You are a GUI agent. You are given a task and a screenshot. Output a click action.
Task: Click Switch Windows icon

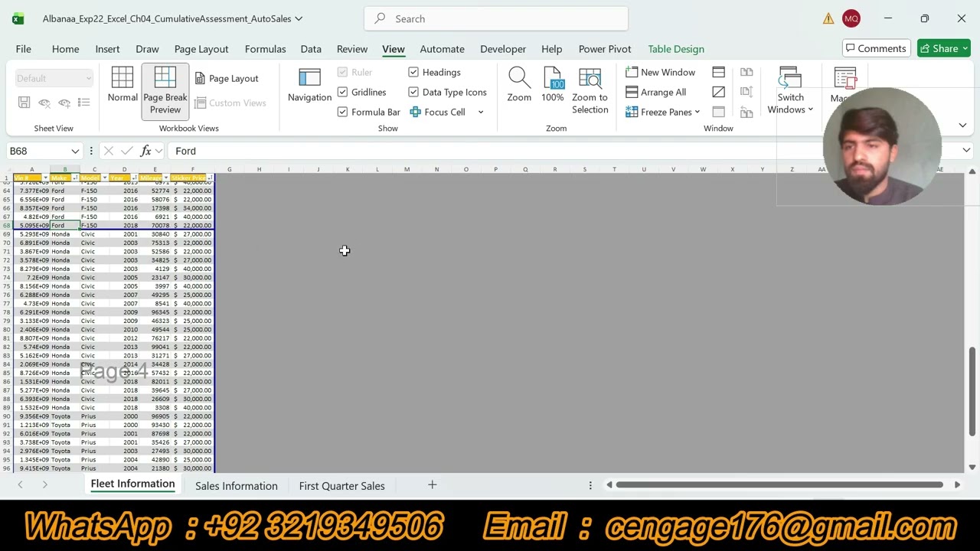click(790, 78)
